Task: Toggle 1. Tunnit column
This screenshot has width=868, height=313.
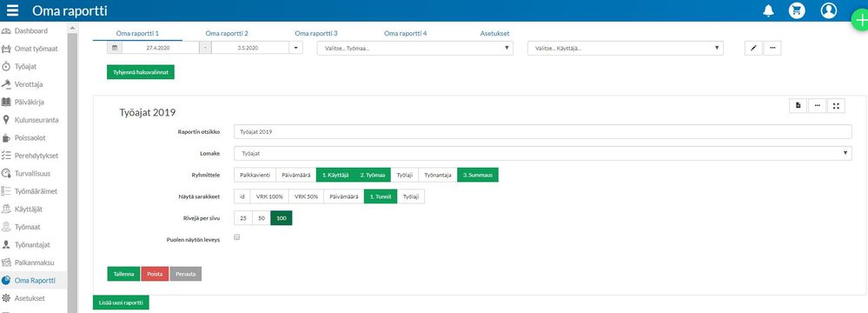Action: pyautogui.click(x=381, y=196)
